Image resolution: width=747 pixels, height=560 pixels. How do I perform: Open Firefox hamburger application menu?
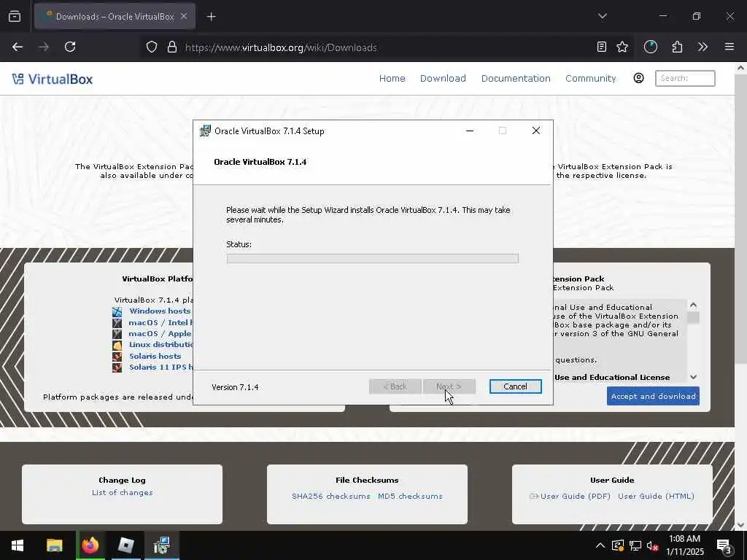tap(729, 47)
